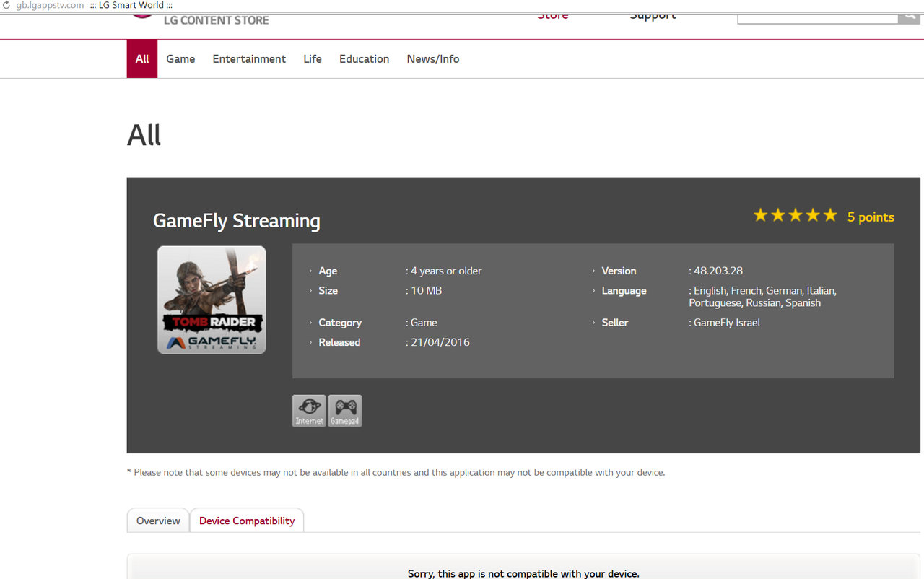Click the Internet feature icon
924x579 pixels.
[x=309, y=411]
